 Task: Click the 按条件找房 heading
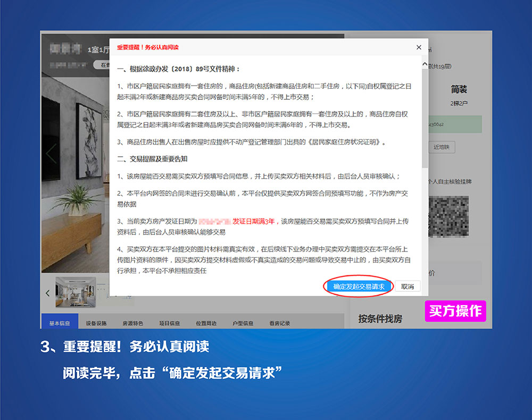click(x=380, y=318)
